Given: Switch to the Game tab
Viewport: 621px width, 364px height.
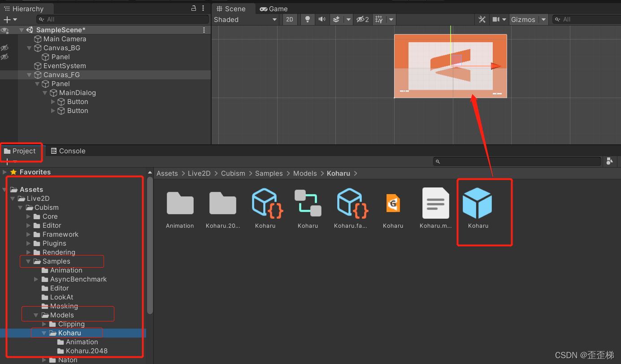Looking at the screenshot, I should pos(274,9).
